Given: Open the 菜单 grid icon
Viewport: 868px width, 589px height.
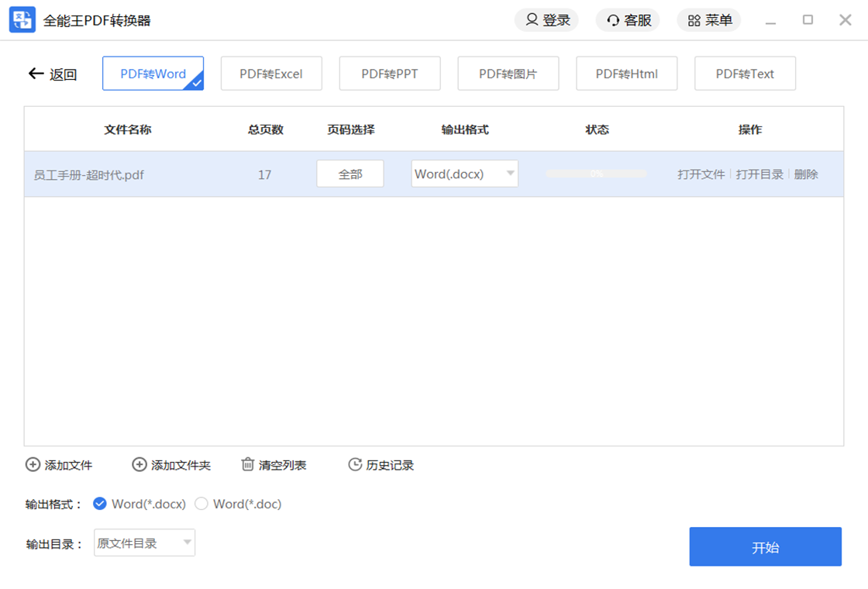Looking at the screenshot, I should pos(694,20).
